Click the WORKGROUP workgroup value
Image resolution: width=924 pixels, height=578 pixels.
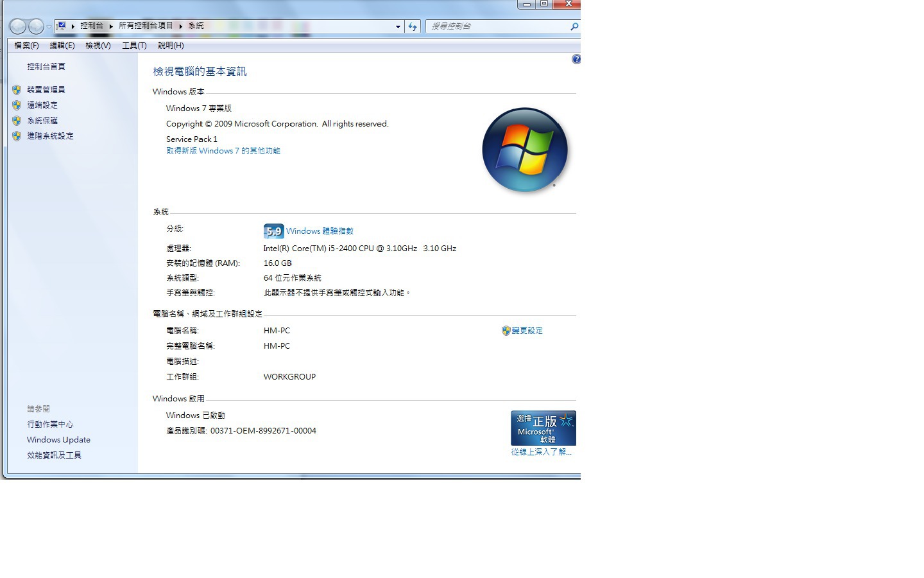tap(289, 377)
